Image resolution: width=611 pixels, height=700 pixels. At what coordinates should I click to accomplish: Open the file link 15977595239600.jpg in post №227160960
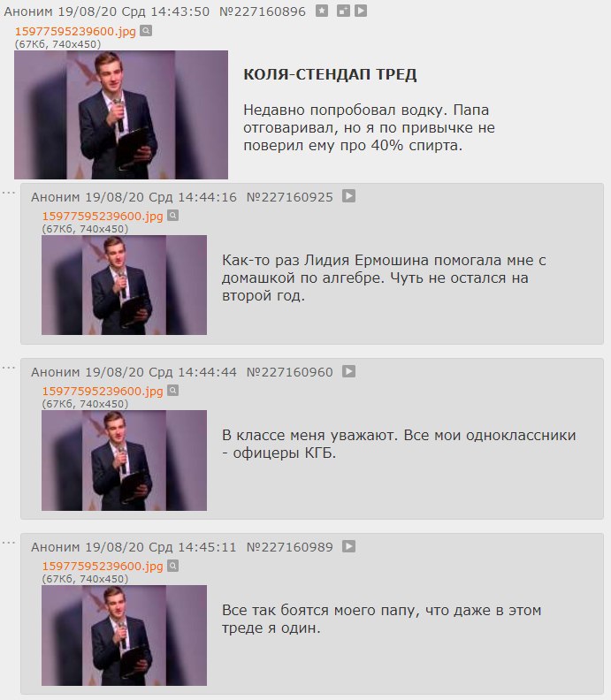tap(103, 391)
